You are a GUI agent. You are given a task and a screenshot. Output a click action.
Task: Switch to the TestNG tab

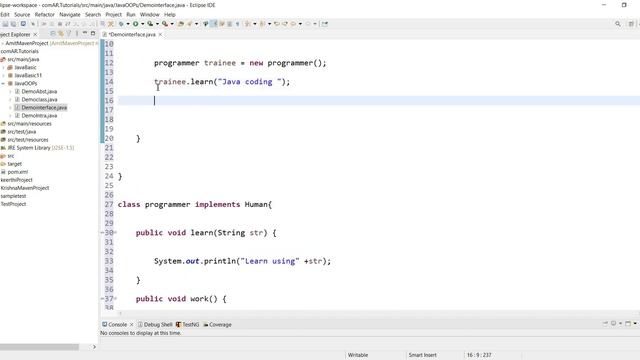187,324
